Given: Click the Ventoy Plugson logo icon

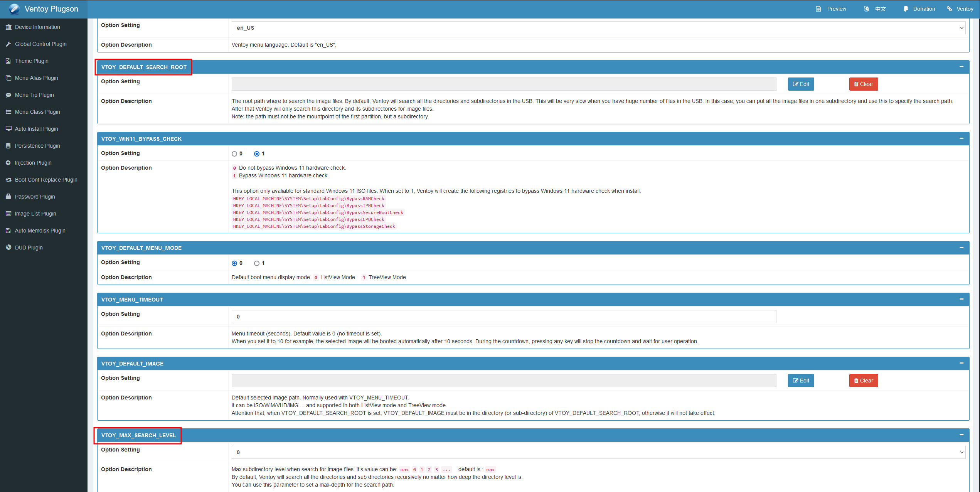Looking at the screenshot, I should (14, 9).
